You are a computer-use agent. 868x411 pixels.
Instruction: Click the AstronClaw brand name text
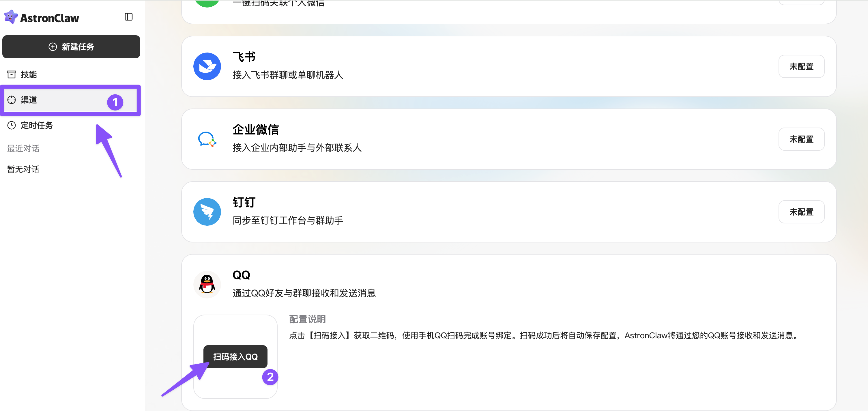click(50, 18)
